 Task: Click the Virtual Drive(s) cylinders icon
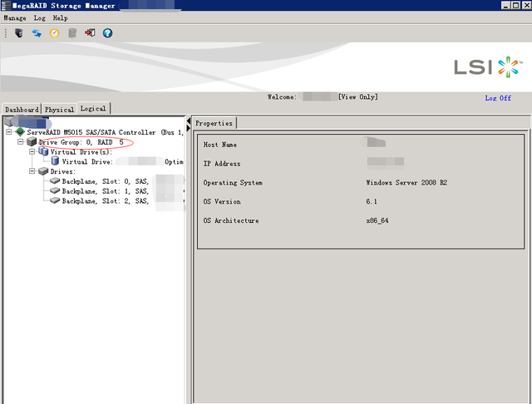point(43,151)
